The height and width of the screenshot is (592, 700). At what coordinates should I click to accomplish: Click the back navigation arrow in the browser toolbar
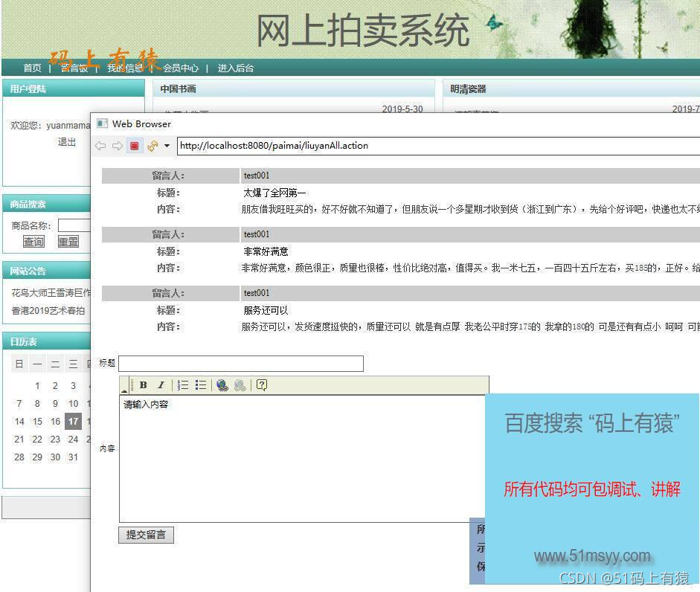(x=100, y=146)
